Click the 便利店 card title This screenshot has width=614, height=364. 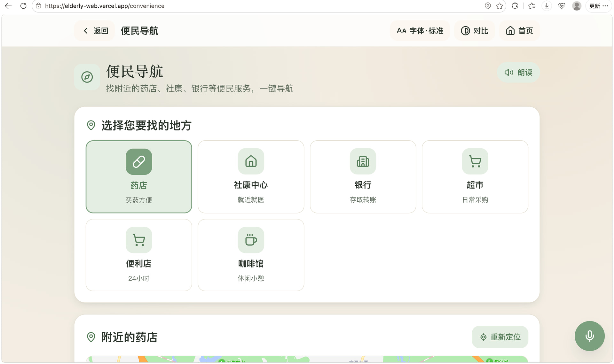click(x=139, y=264)
